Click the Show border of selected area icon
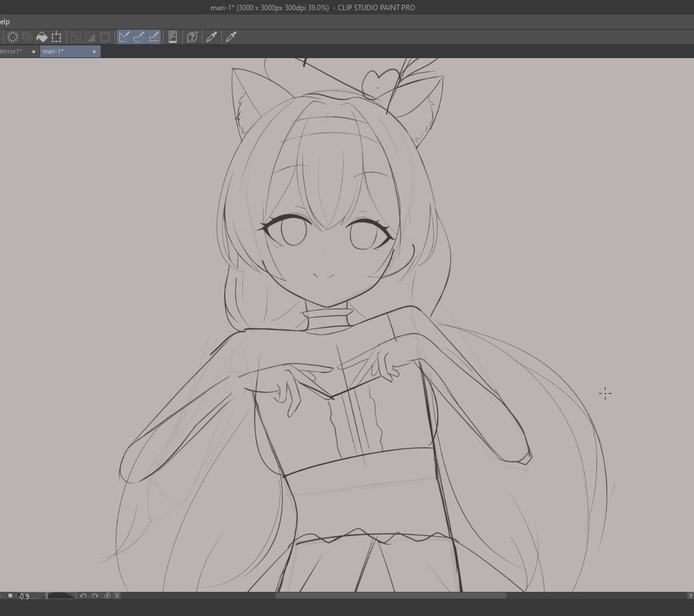The height and width of the screenshot is (616, 694). [x=105, y=37]
